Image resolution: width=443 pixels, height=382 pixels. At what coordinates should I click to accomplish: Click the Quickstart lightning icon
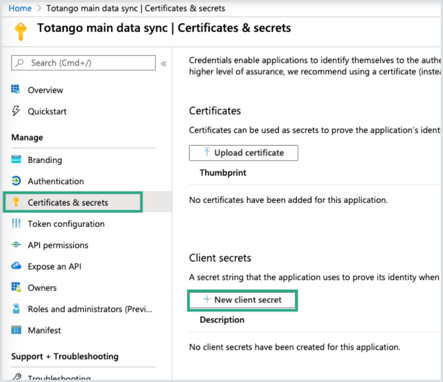coord(16,111)
